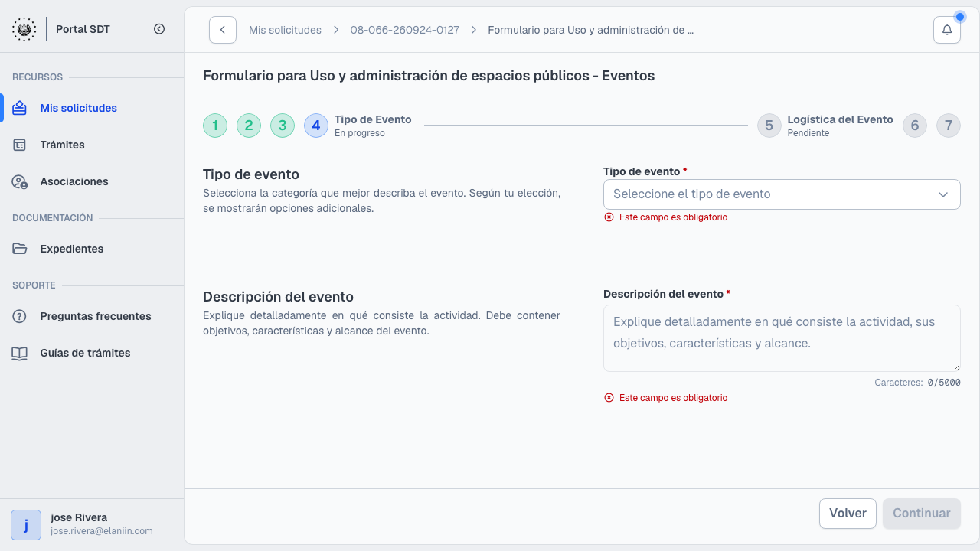The image size is (980, 551).
Task: Open Mis solicitudes breadcrumb link
Action: tap(285, 30)
